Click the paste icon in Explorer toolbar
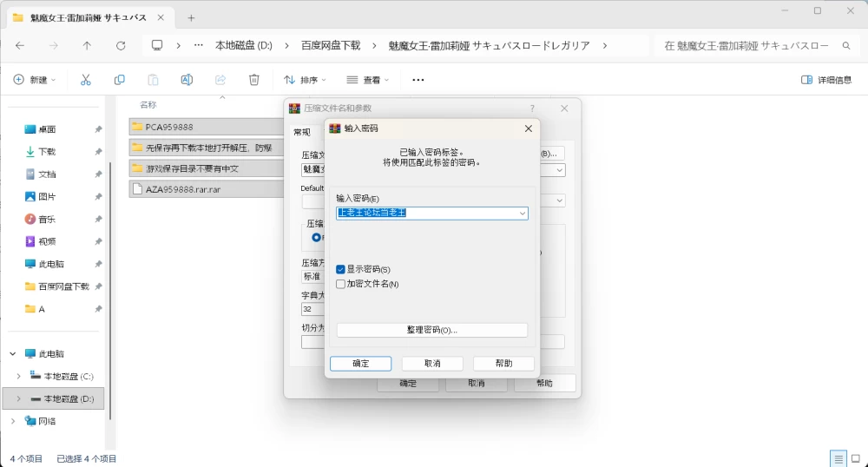This screenshot has width=868, height=467. tap(153, 80)
